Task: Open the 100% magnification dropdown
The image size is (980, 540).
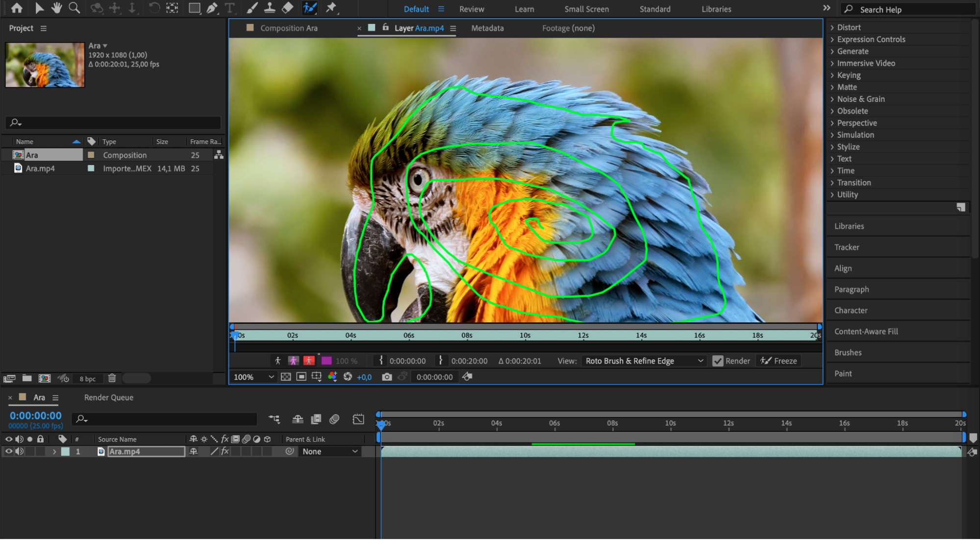Action: point(253,377)
